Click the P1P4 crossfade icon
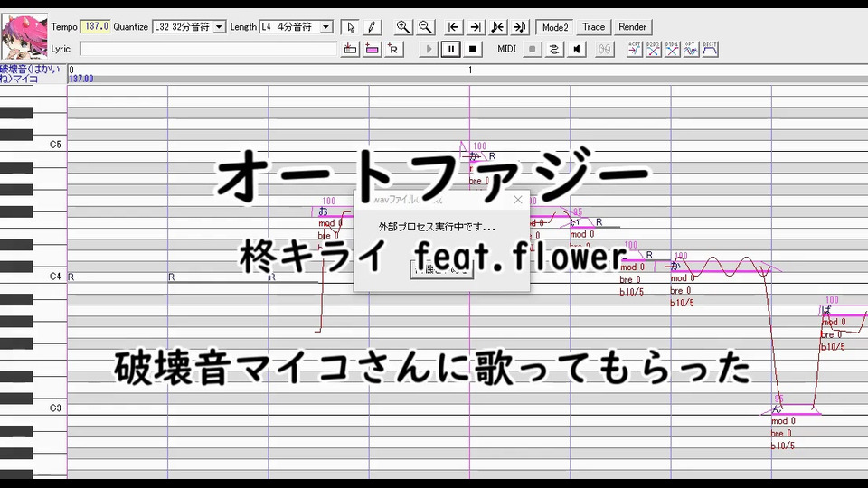 pyautogui.click(x=673, y=49)
